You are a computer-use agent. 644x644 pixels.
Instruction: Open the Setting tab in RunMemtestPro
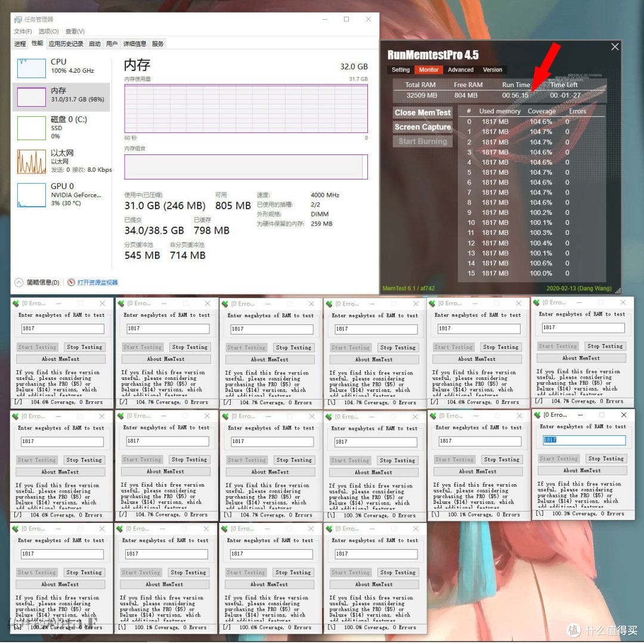401,70
